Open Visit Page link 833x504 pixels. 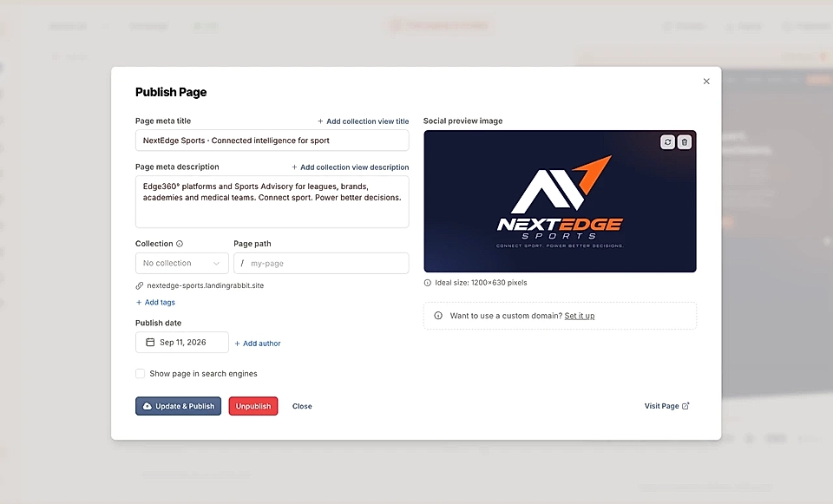666,406
